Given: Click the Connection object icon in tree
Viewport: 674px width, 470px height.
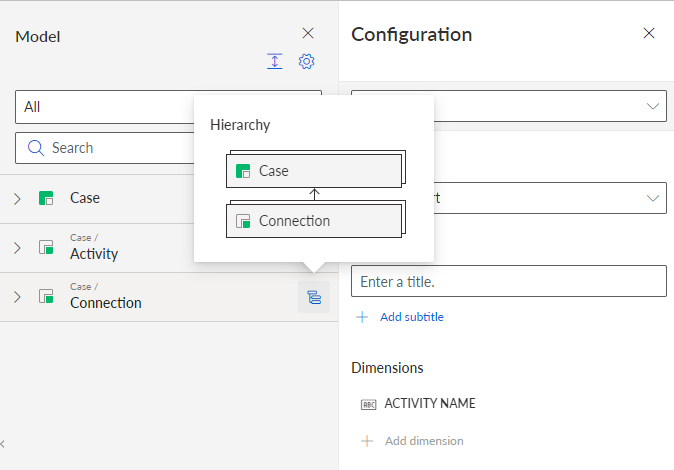Looking at the screenshot, I should click(x=46, y=296).
